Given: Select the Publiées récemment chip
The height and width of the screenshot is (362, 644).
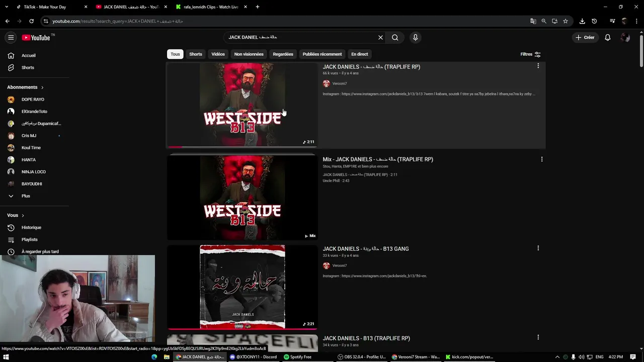Looking at the screenshot, I should 322,54.
